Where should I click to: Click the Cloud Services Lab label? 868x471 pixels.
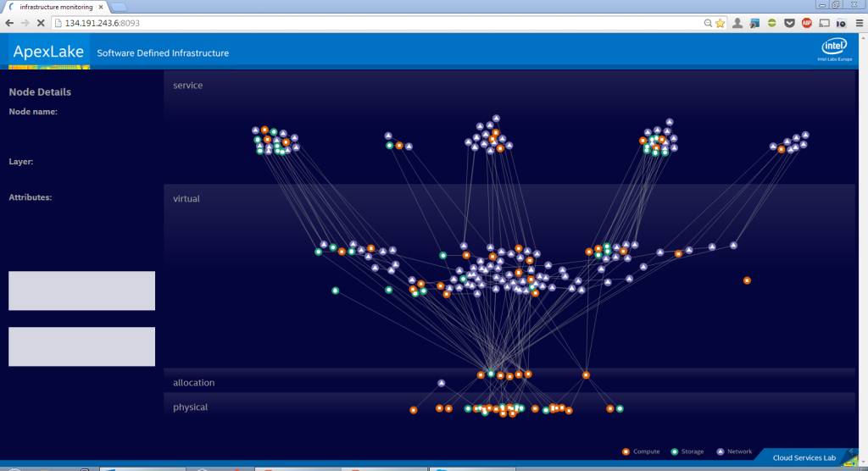pos(804,458)
